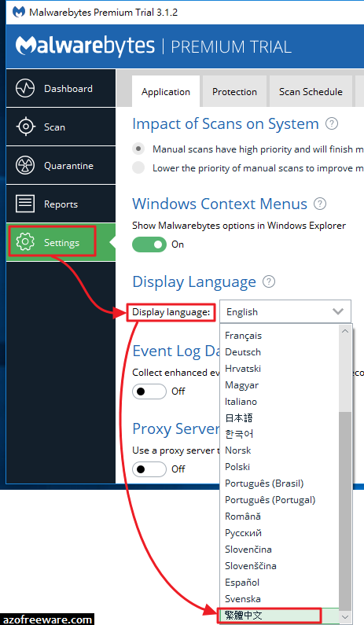Choose Magyar from language list
364x625 pixels.
(x=279, y=385)
